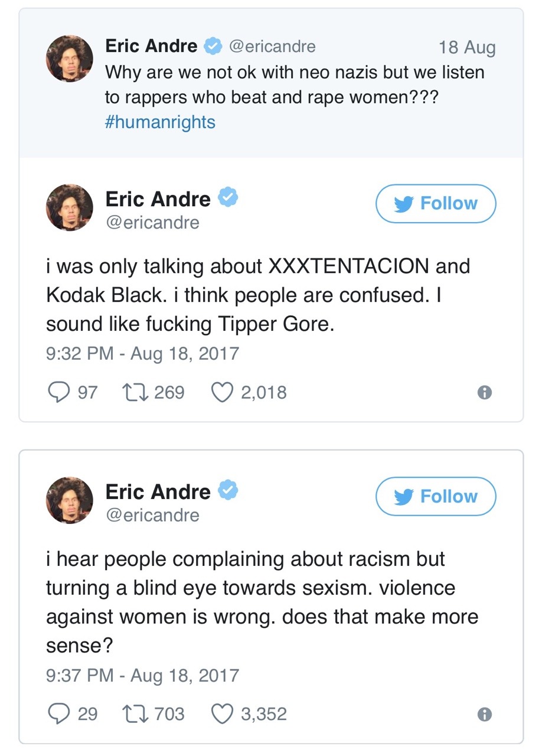Open info icon on the 9:37 PM tweet

tap(484, 715)
